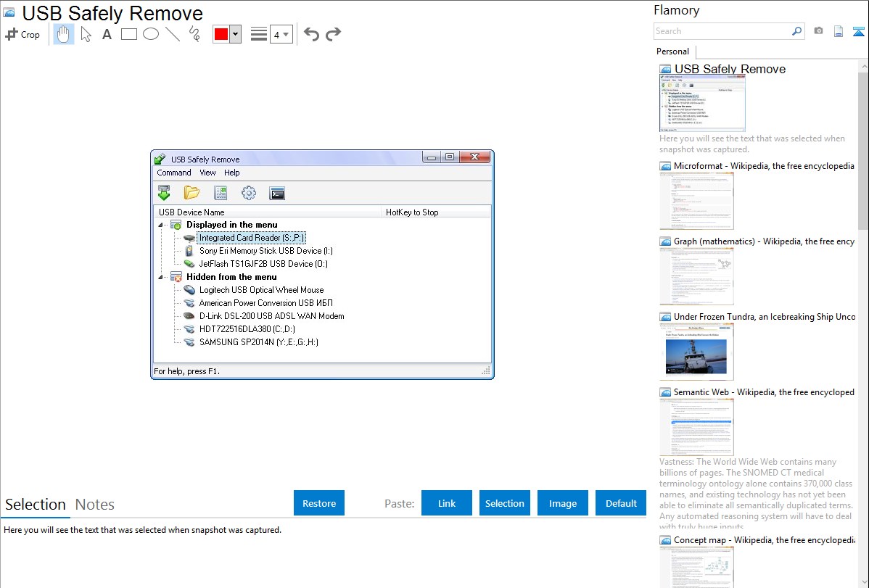Select the Crop tool

point(22,34)
